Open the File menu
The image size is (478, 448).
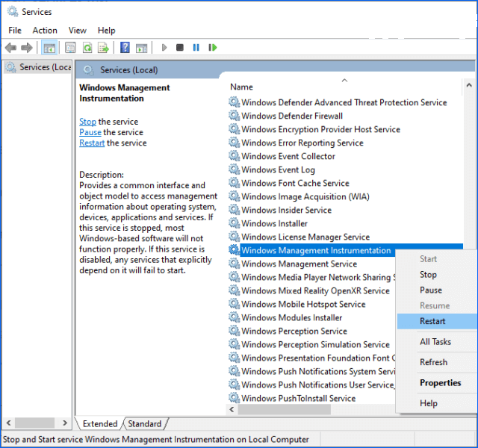click(x=15, y=31)
